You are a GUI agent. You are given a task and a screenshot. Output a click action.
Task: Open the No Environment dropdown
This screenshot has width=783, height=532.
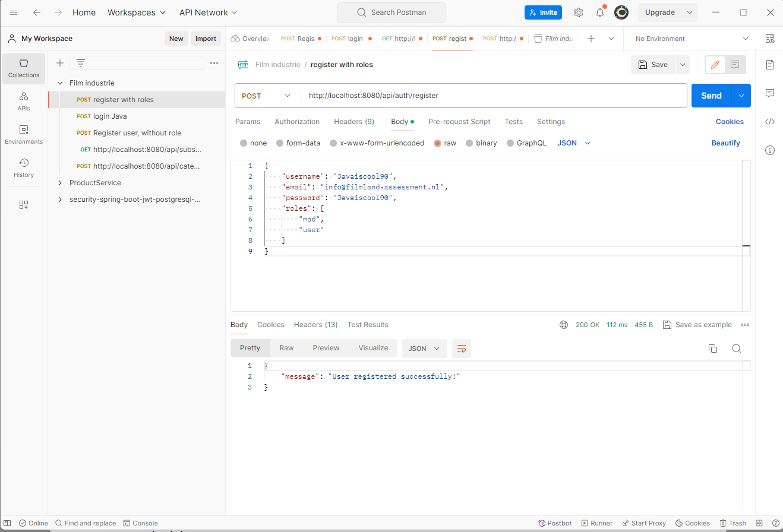click(692, 39)
